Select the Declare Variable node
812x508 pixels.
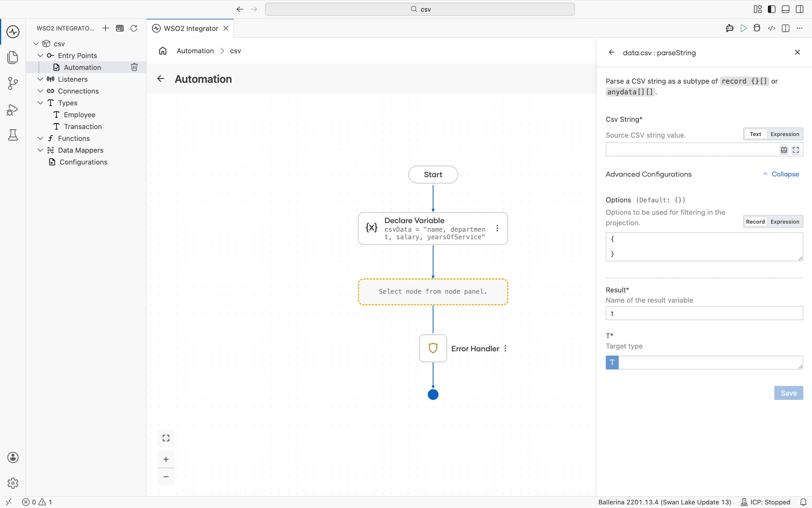tap(433, 228)
